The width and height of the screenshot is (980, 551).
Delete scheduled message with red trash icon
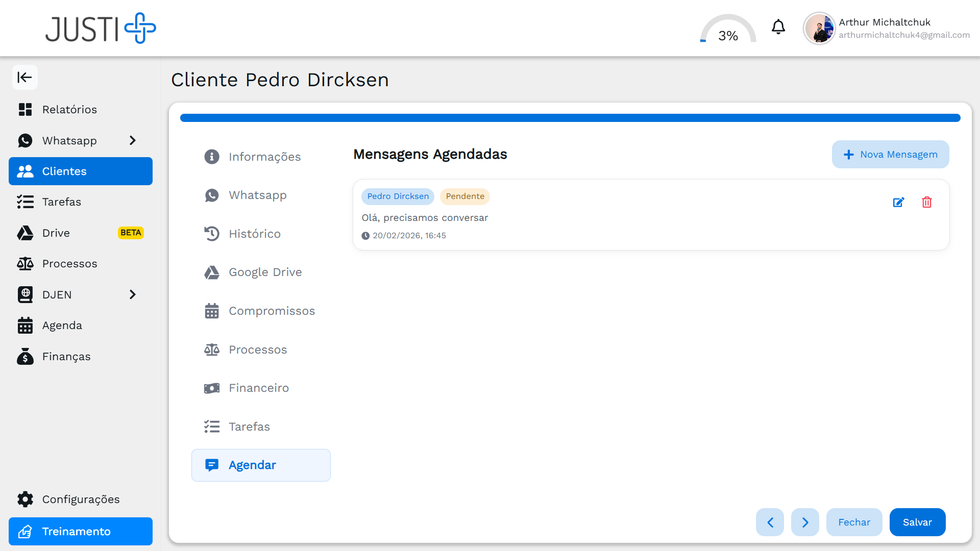[927, 203]
